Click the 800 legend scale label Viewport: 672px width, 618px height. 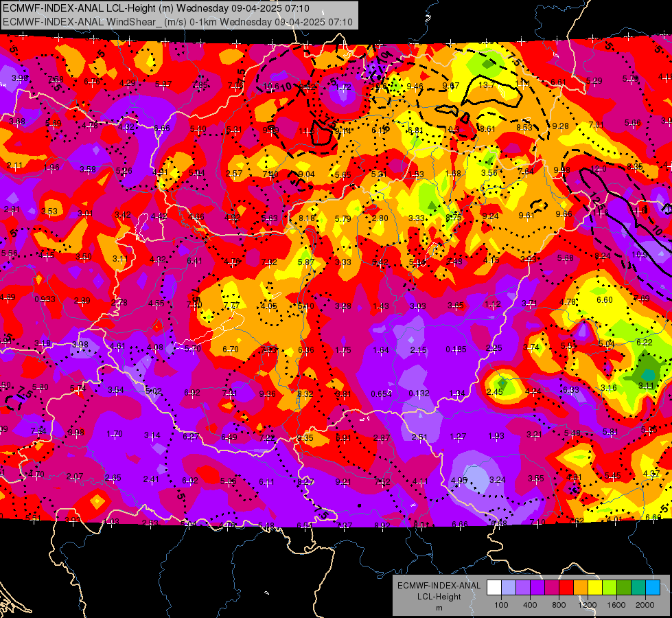(x=559, y=605)
